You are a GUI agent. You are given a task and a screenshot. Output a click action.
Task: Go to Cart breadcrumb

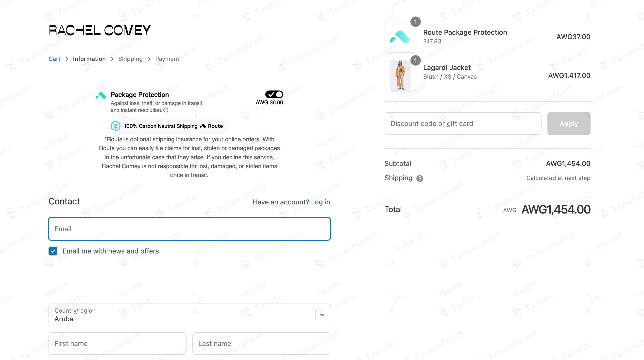tap(54, 59)
